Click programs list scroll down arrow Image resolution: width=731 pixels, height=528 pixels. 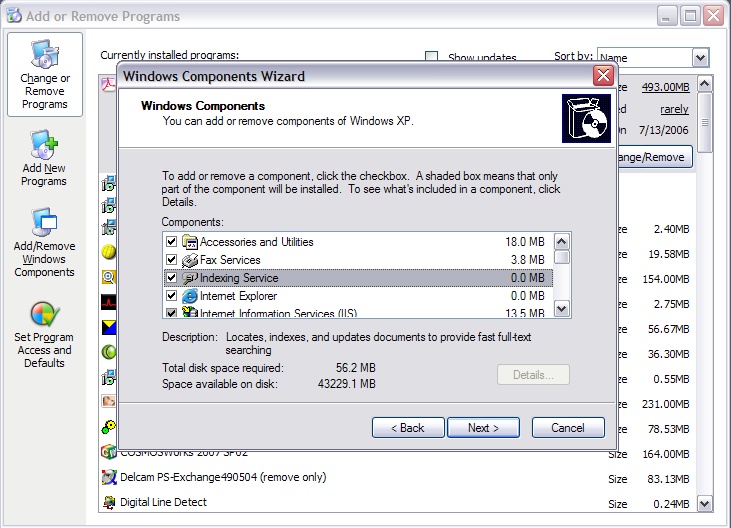(704, 503)
